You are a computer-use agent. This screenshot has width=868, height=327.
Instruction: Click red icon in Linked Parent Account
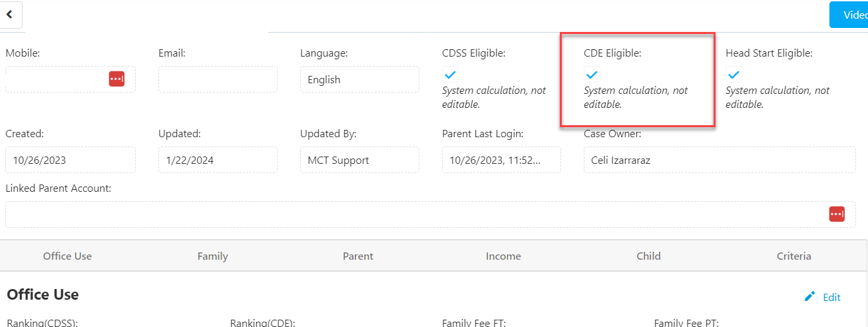(837, 214)
